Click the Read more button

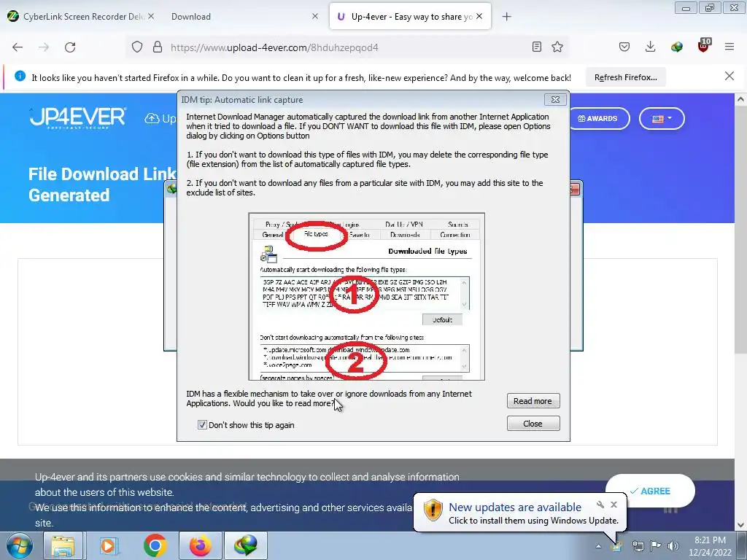coord(533,401)
